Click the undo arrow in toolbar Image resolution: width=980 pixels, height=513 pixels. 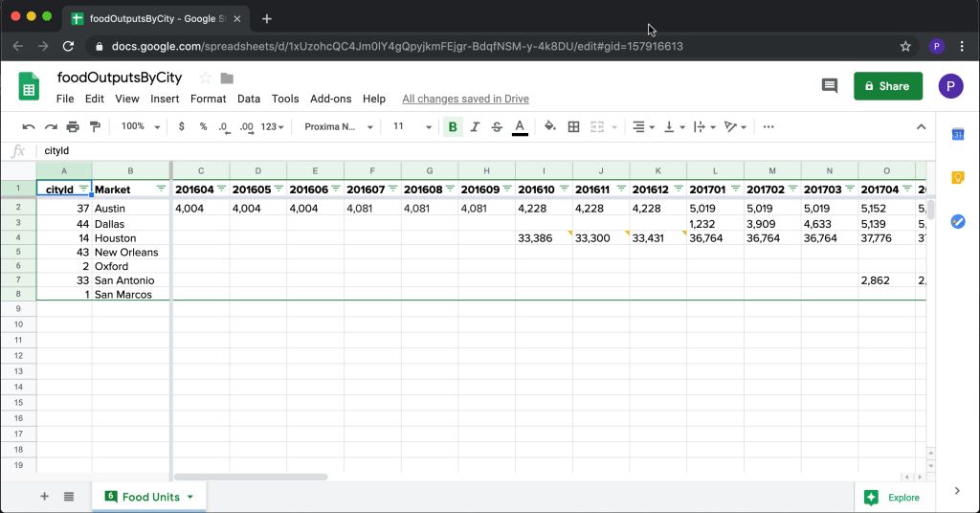[29, 126]
